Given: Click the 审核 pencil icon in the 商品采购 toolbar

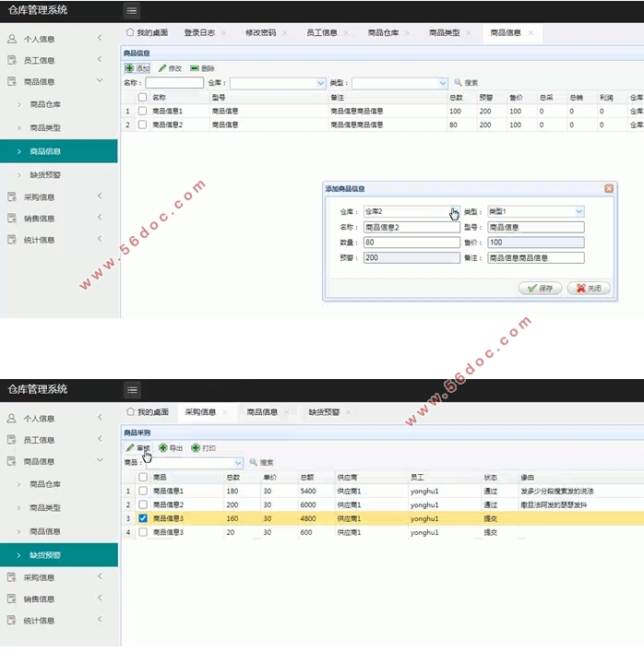Looking at the screenshot, I should pos(130,447).
